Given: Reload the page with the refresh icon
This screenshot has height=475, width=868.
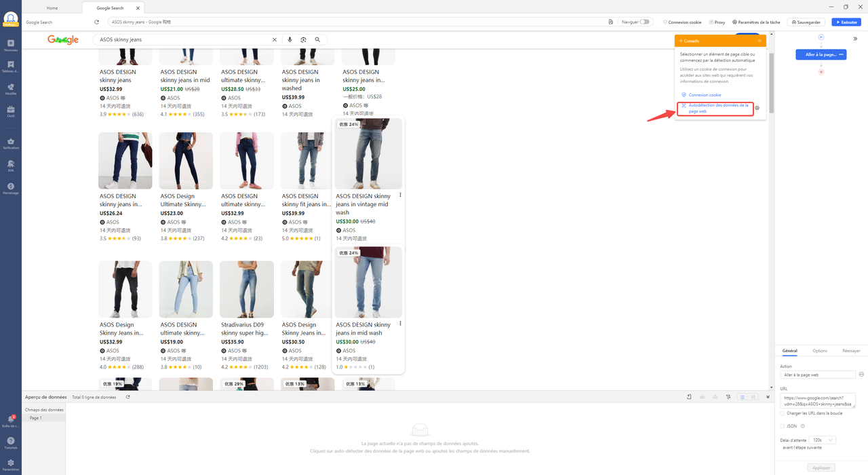Looking at the screenshot, I should (x=96, y=22).
